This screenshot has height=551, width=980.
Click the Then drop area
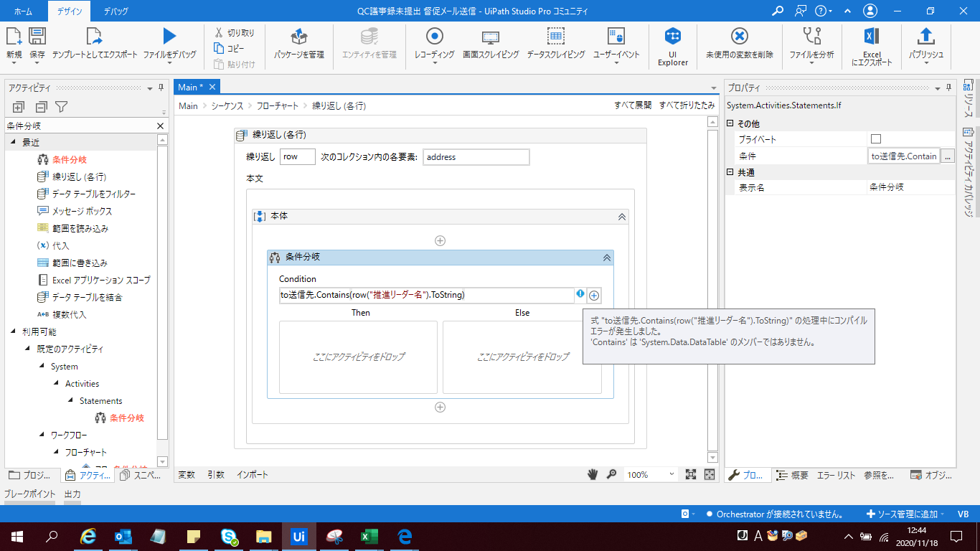tap(358, 357)
